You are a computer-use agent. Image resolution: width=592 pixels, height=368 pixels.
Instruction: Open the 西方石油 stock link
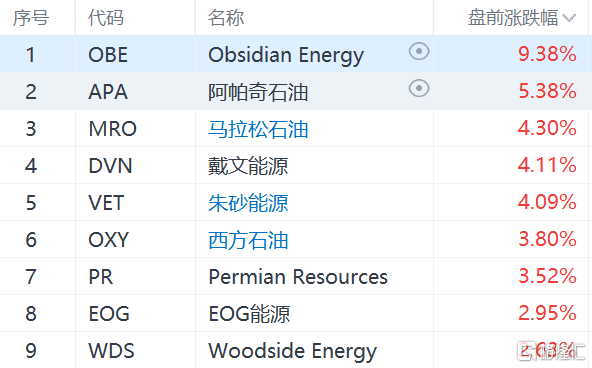(x=248, y=240)
